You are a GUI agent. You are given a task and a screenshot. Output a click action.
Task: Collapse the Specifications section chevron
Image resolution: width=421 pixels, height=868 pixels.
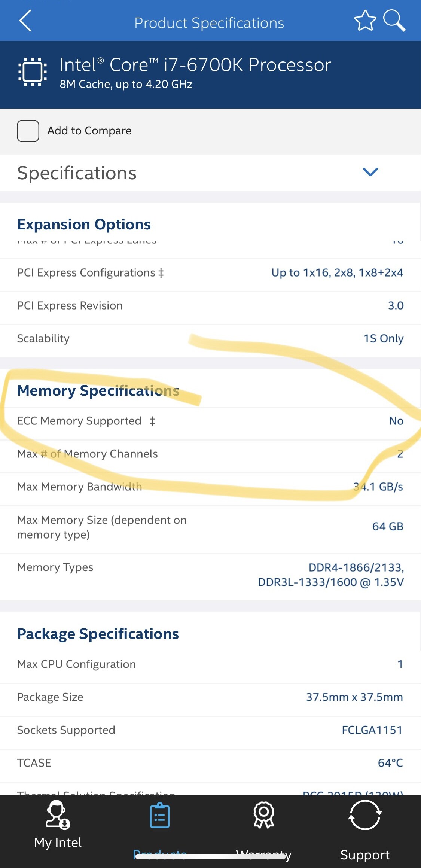370,172
